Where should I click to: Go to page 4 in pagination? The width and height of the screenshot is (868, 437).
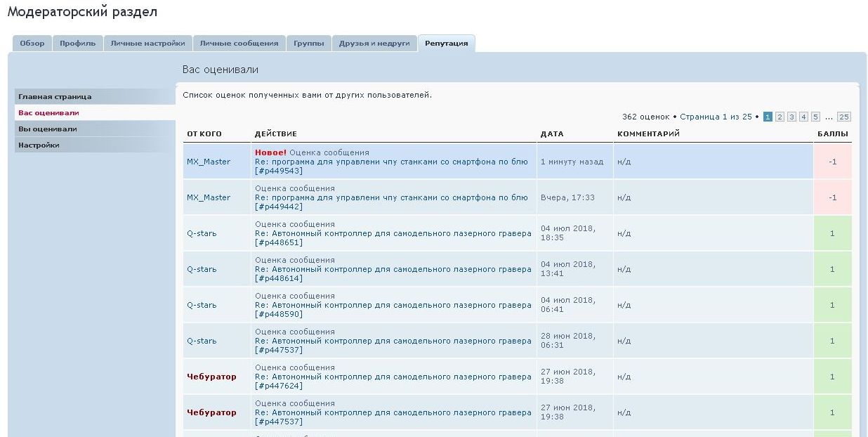[x=803, y=117]
